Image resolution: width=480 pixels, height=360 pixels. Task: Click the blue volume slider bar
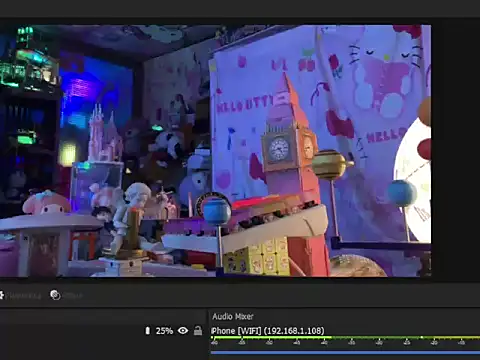[345, 352]
